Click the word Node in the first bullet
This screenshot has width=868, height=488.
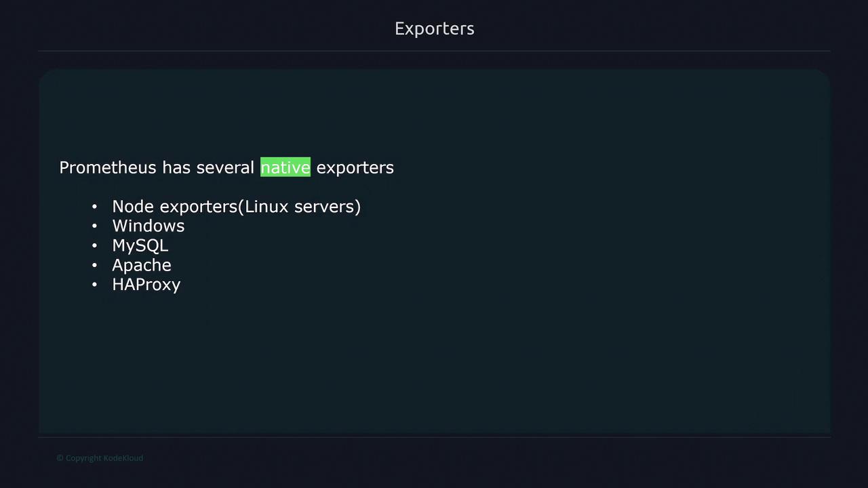(x=133, y=207)
